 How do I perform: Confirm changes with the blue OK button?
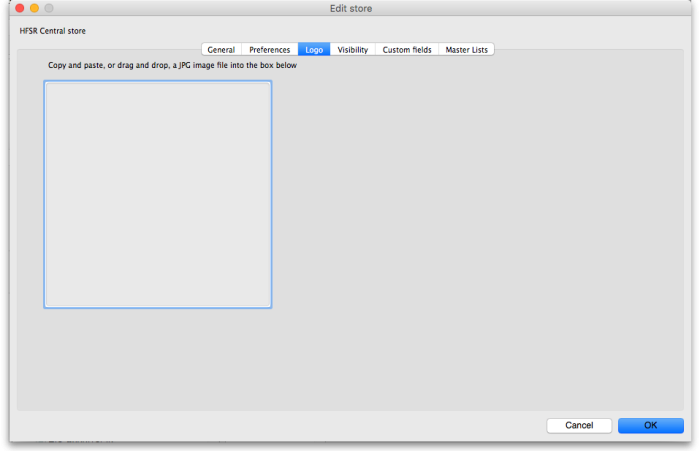[650, 425]
